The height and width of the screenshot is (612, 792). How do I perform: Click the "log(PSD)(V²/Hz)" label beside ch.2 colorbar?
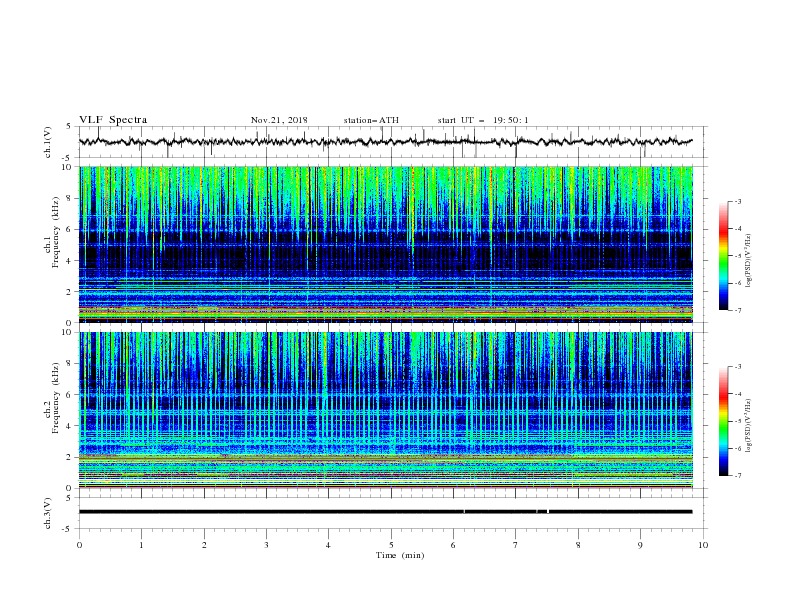(748, 426)
